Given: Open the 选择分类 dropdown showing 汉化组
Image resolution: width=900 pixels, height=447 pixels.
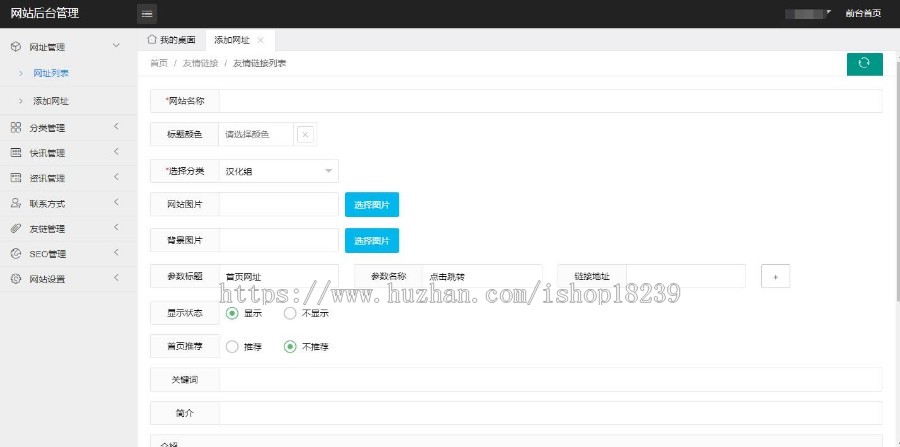Looking at the screenshot, I should pos(278,171).
